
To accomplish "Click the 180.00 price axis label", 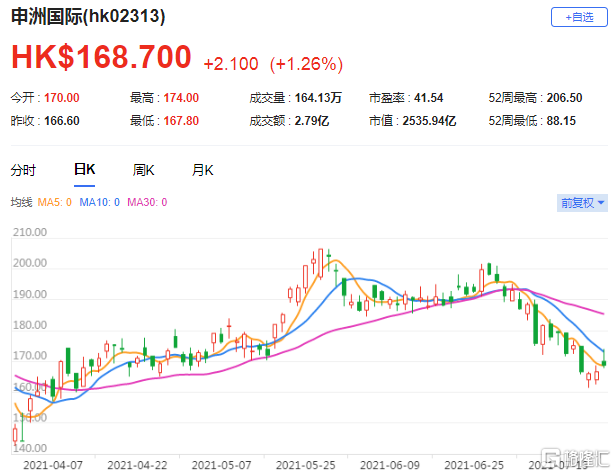I will tap(30, 325).
